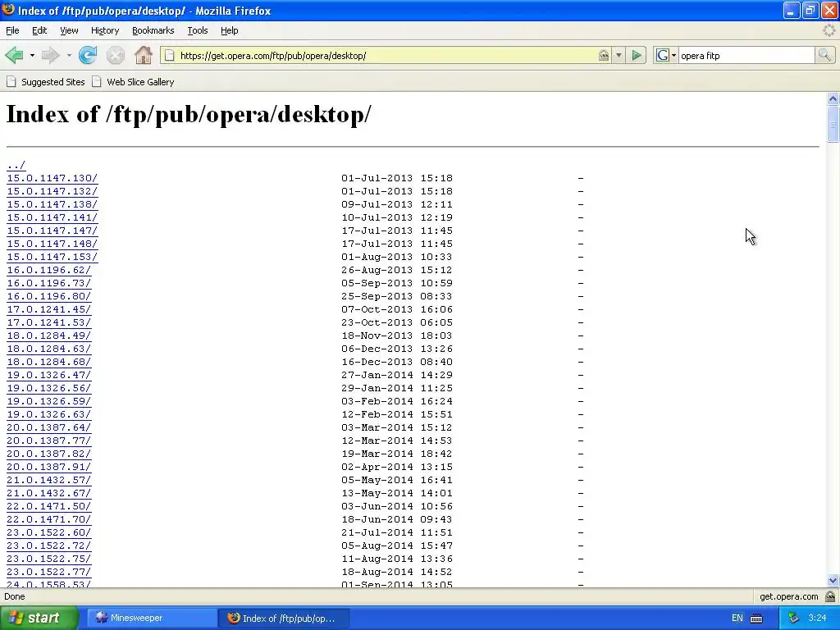Open the 18.0.1284.63/ folder link
Image resolution: width=840 pixels, height=630 pixels.
pos(48,349)
